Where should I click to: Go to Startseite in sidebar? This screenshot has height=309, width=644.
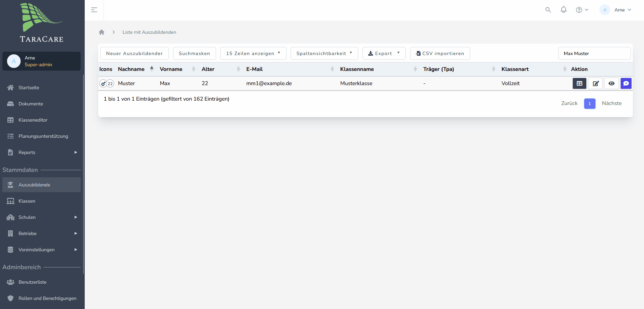pyautogui.click(x=42, y=87)
